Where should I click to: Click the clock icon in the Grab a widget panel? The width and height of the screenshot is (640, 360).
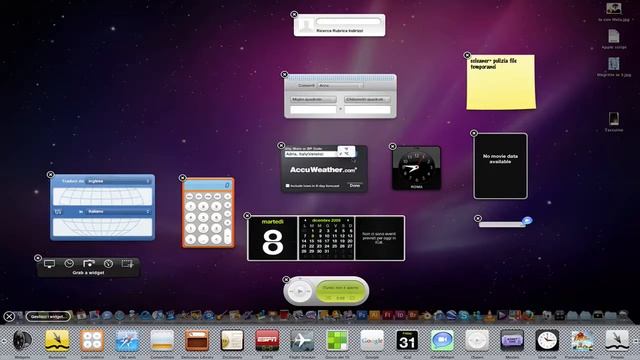69,264
